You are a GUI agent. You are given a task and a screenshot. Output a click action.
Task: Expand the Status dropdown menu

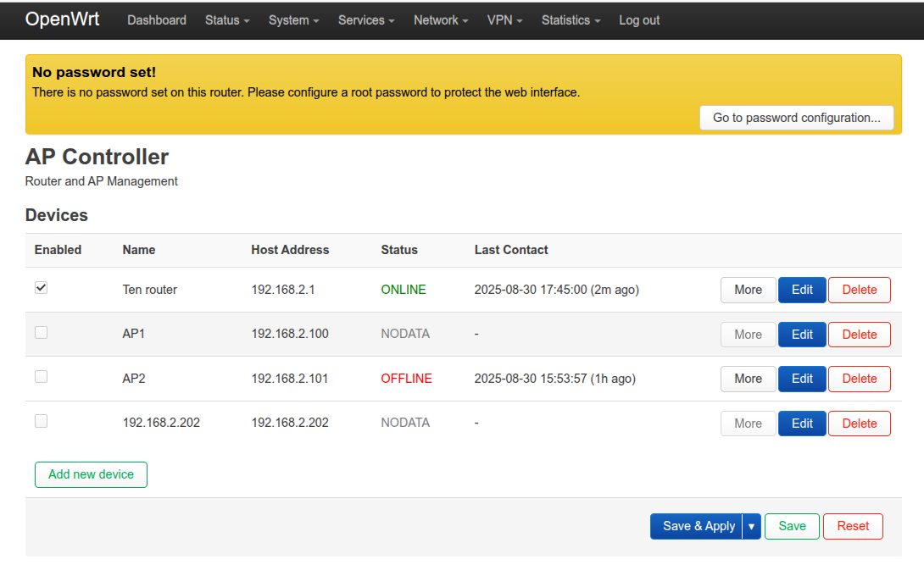click(x=227, y=20)
